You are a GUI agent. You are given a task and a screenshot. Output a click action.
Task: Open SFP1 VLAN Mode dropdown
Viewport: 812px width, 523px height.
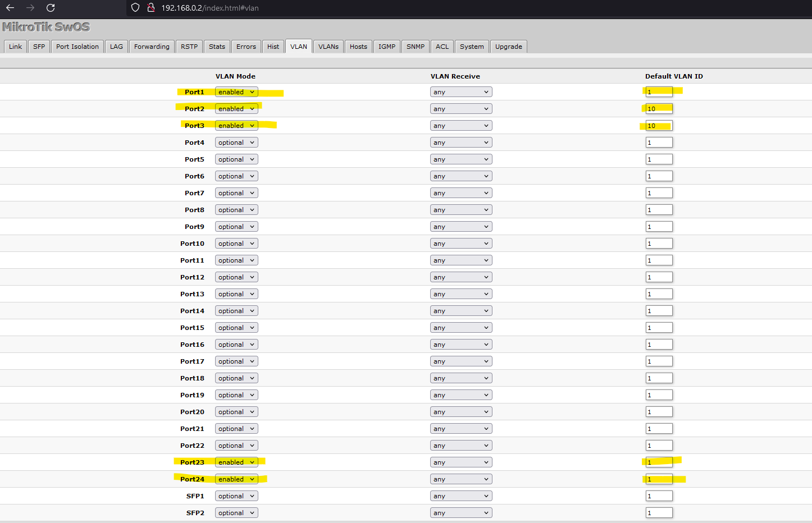click(x=236, y=496)
